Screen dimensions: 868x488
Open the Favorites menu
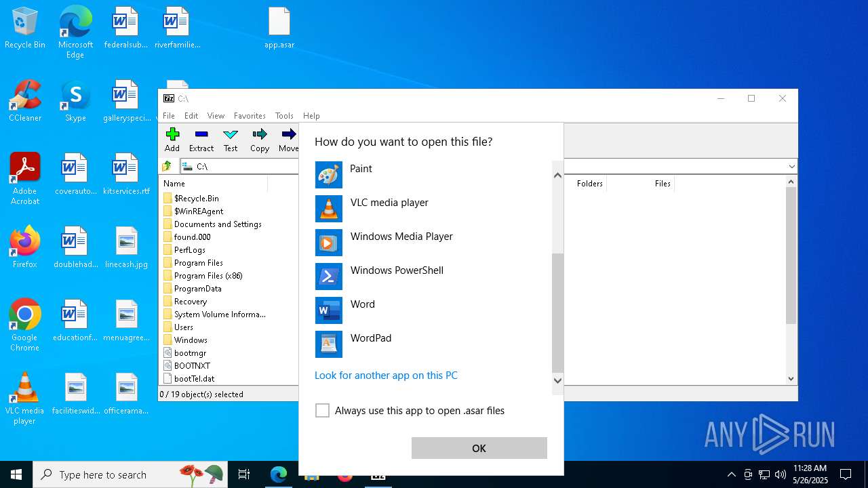pyautogui.click(x=250, y=116)
